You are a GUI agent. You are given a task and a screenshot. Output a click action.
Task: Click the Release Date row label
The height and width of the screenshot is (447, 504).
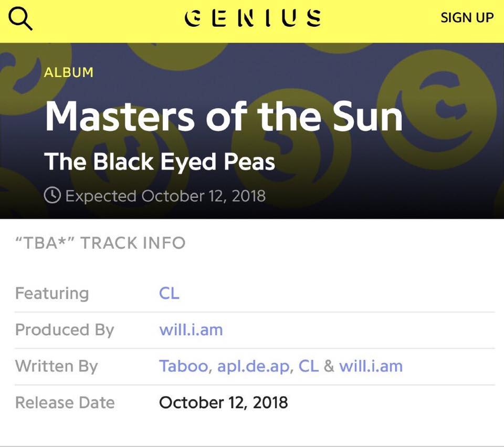pyautogui.click(x=65, y=402)
